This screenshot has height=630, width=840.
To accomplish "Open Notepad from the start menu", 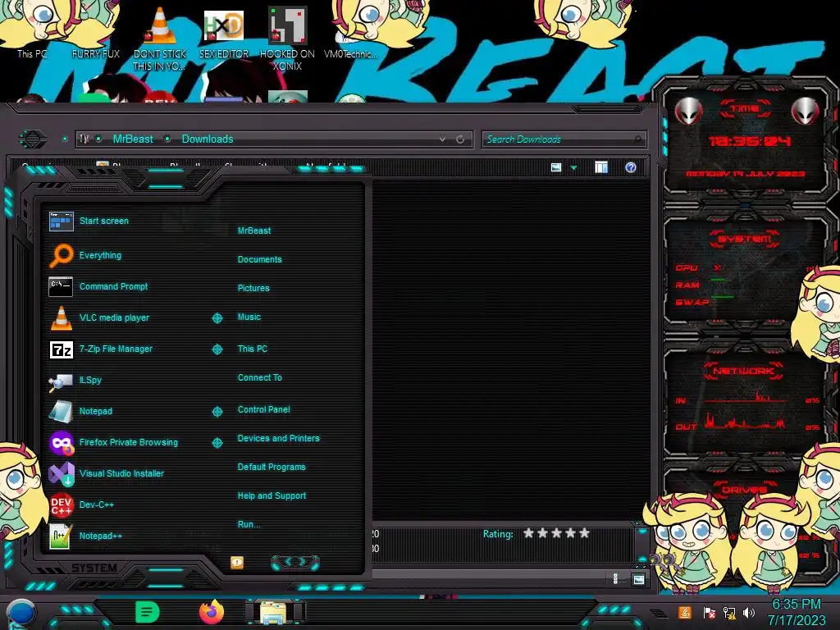I will 80,411.
